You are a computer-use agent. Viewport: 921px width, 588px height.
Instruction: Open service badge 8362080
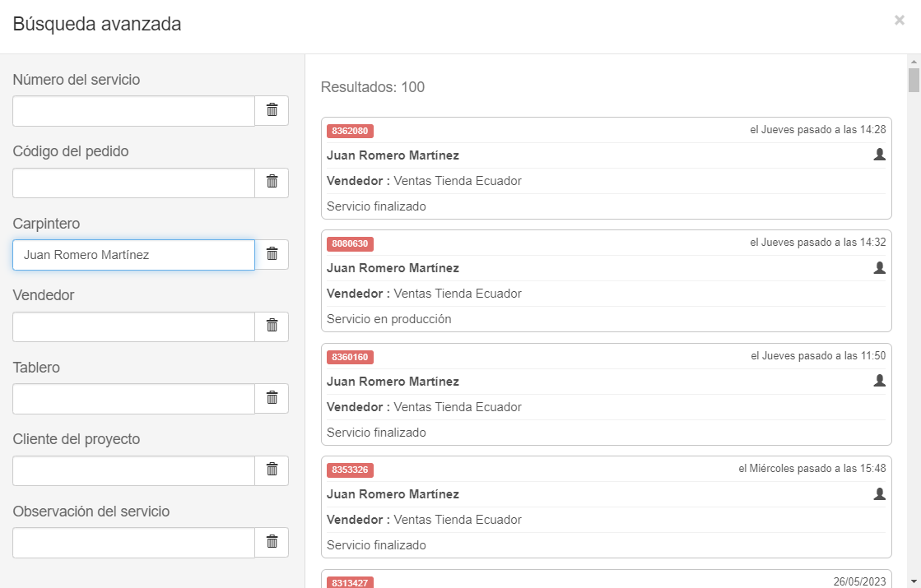click(x=350, y=131)
